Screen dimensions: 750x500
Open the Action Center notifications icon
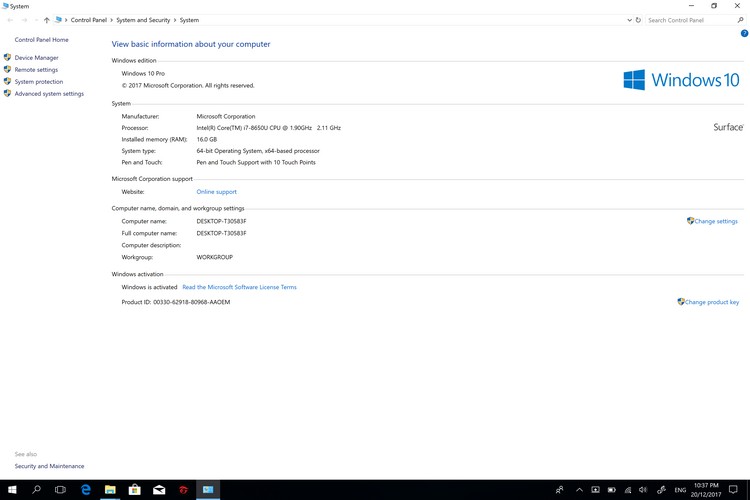point(733,489)
